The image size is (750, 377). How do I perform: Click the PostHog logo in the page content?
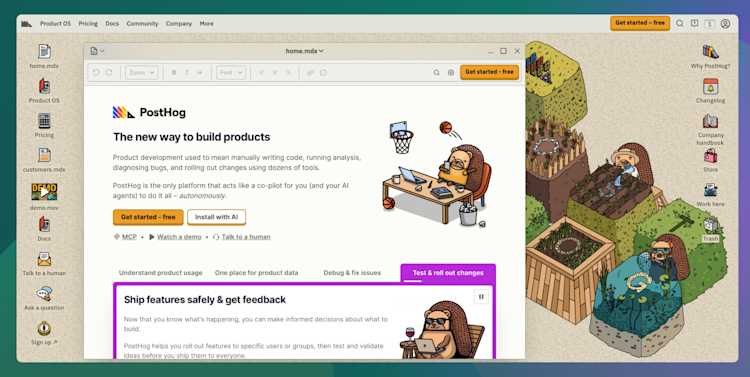coord(149,112)
